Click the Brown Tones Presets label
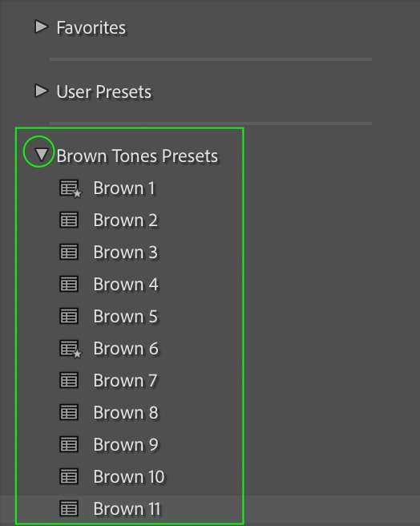The height and width of the screenshot is (526, 420). 137,156
